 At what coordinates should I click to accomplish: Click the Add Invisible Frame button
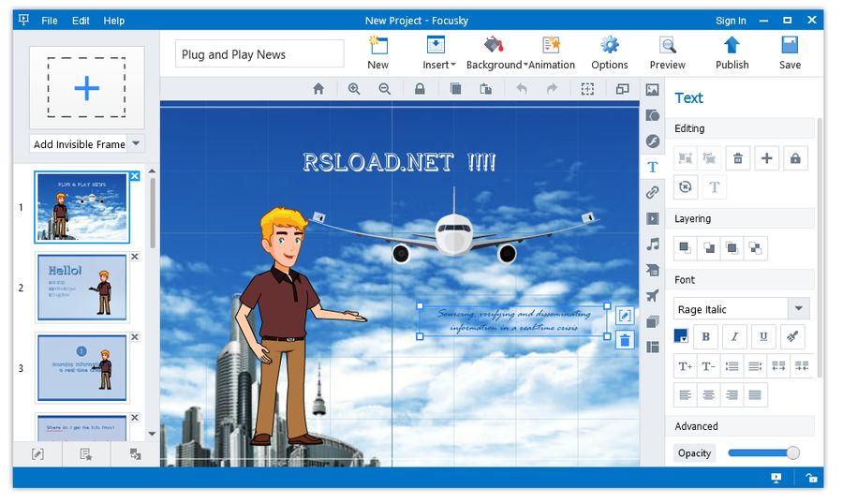click(79, 143)
